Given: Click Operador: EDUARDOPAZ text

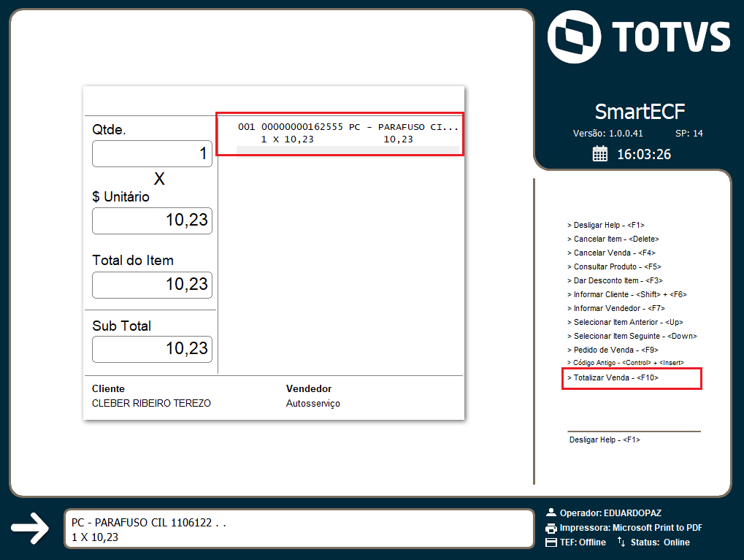Looking at the screenshot, I should pos(610,513).
